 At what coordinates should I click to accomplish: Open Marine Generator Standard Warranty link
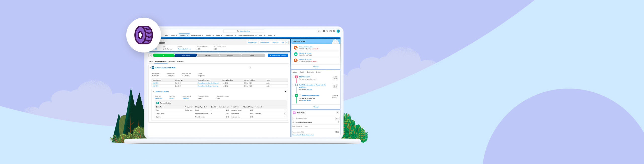click(208, 83)
